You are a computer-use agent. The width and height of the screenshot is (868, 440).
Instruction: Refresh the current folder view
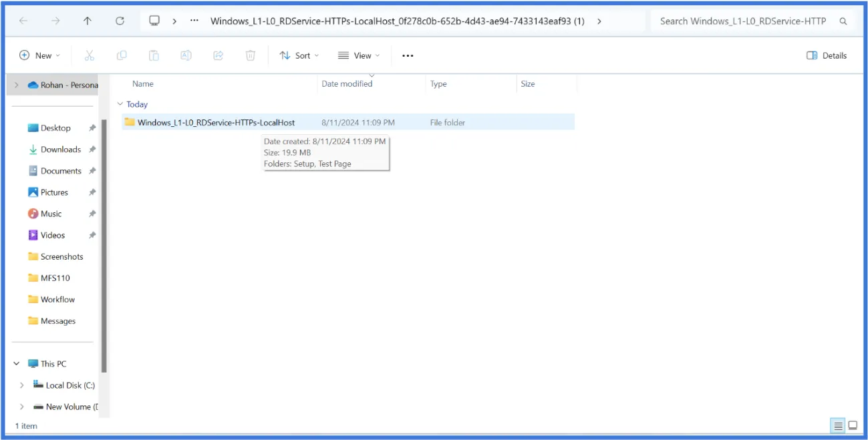120,21
